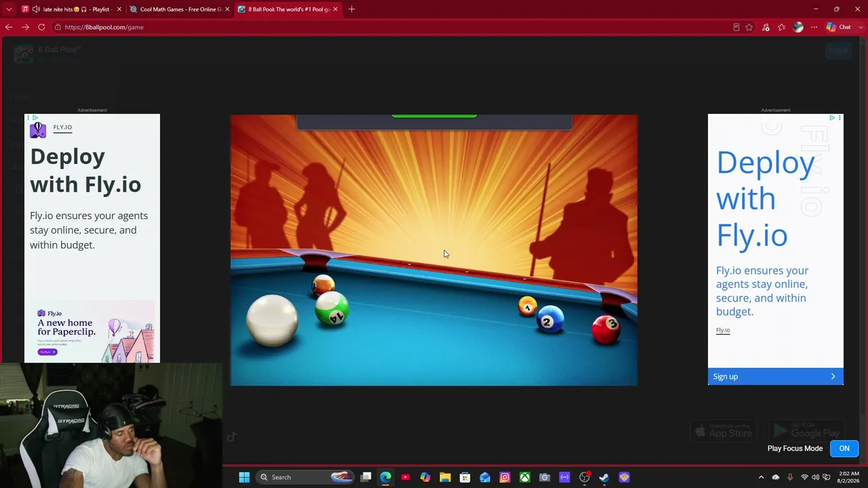
Task: Open volume control in system tray
Action: 816,477
